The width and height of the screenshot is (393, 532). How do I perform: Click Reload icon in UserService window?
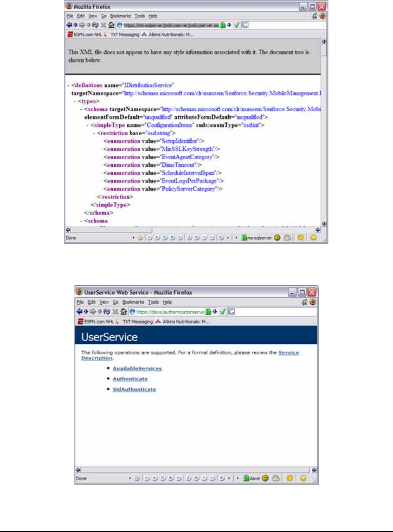tap(107, 312)
